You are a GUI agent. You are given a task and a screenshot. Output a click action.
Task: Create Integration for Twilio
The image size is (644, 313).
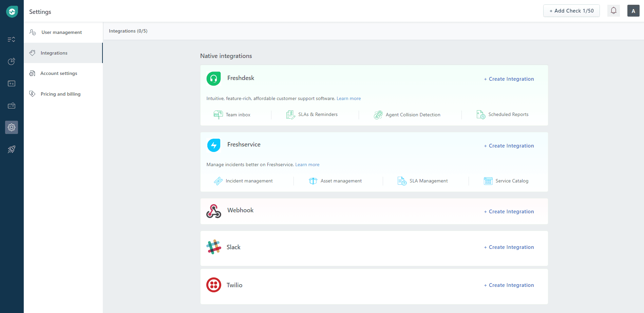coord(509,285)
